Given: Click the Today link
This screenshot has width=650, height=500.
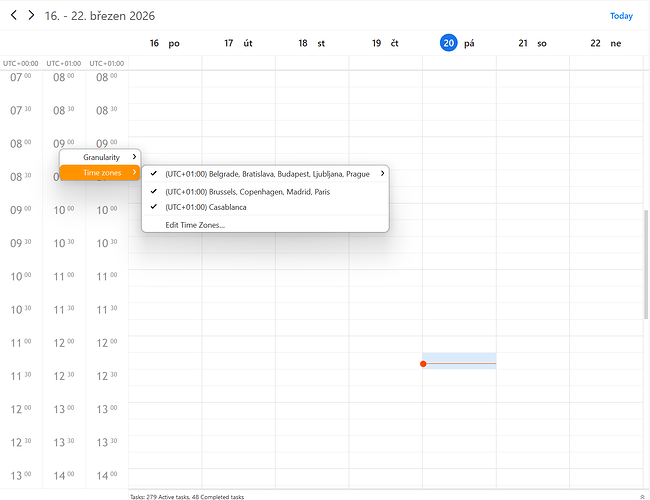Looking at the screenshot, I should 621,16.
